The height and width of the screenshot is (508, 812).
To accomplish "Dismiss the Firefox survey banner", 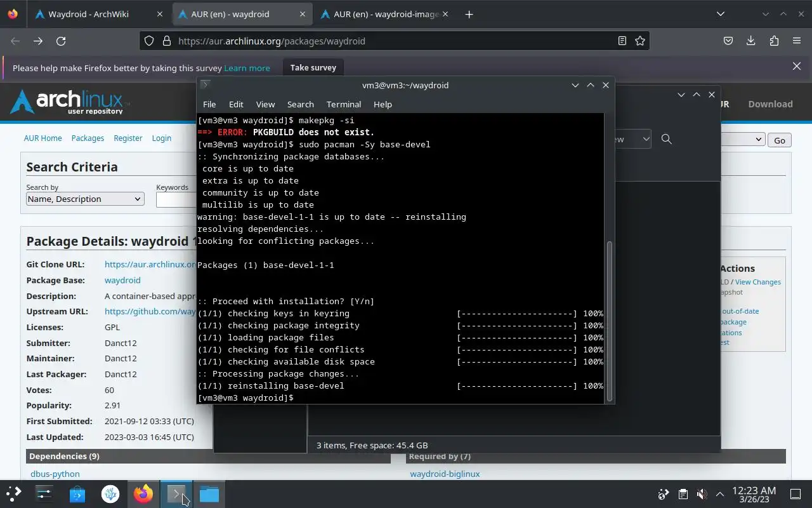I will (x=797, y=66).
